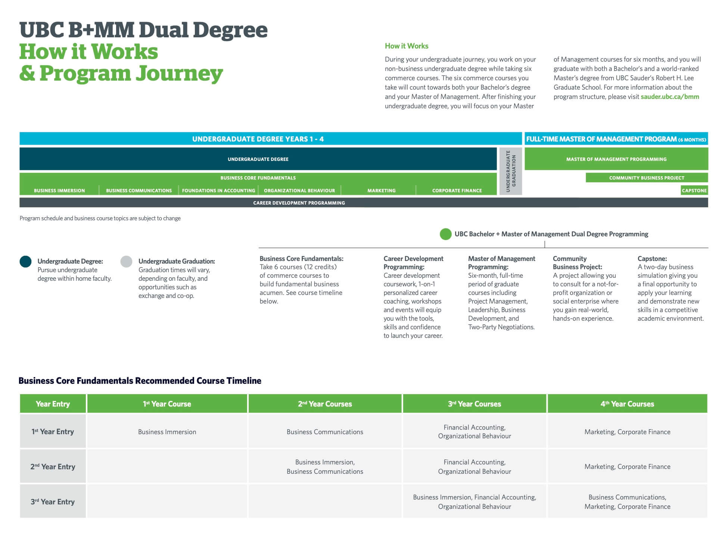Screen dimensions: 728x560
Task: Click the Community Business Project: description heading
Action: pos(577,263)
